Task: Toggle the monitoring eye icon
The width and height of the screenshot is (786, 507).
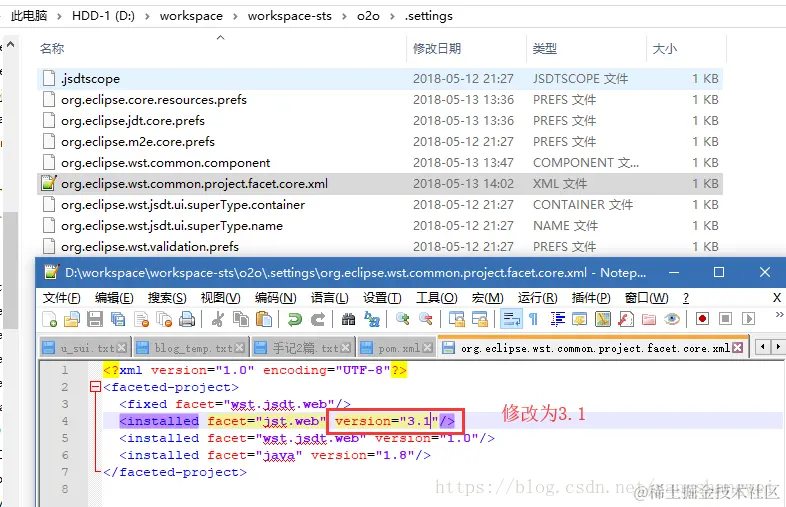Action: point(672,319)
